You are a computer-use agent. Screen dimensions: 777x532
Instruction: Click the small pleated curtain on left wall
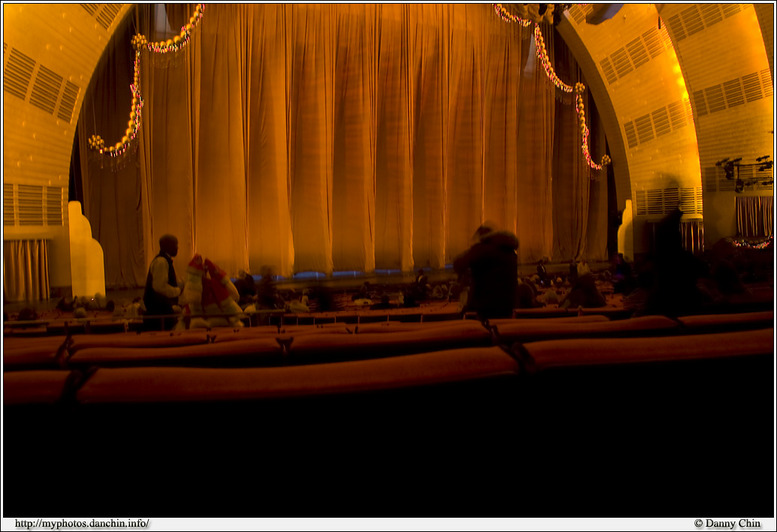[x=26, y=268]
